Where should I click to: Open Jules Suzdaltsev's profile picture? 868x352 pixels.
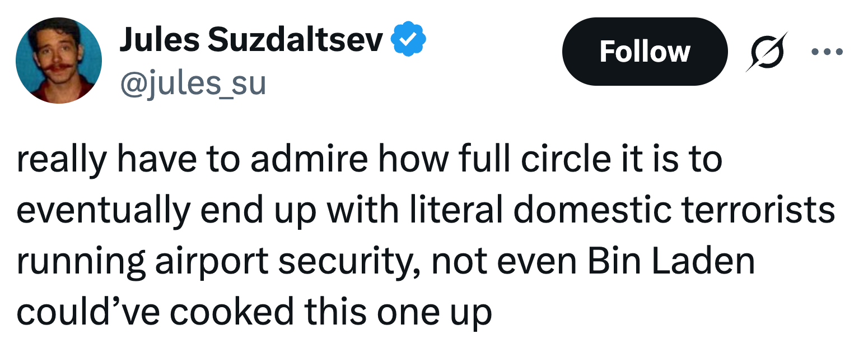click(59, 61)
